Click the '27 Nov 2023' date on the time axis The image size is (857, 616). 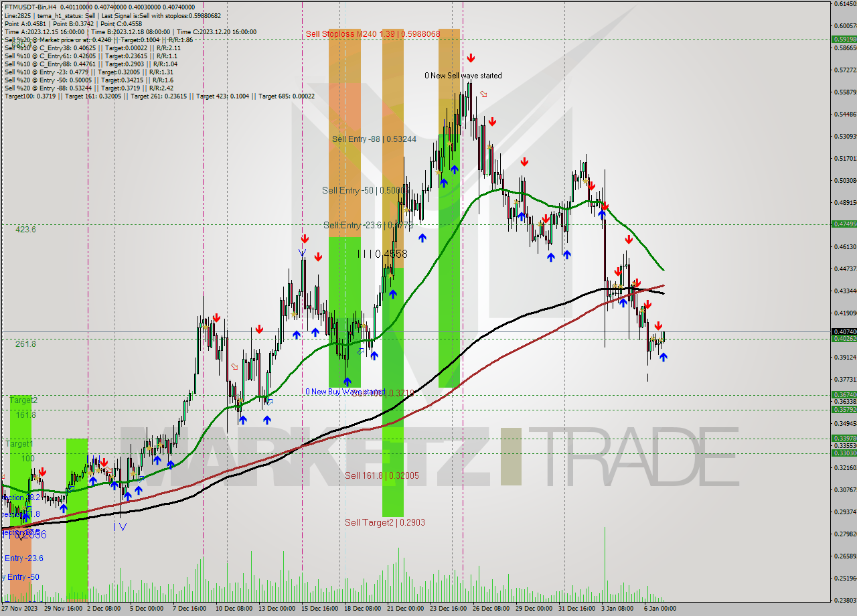pyautogui.click(x=20, y=609)
